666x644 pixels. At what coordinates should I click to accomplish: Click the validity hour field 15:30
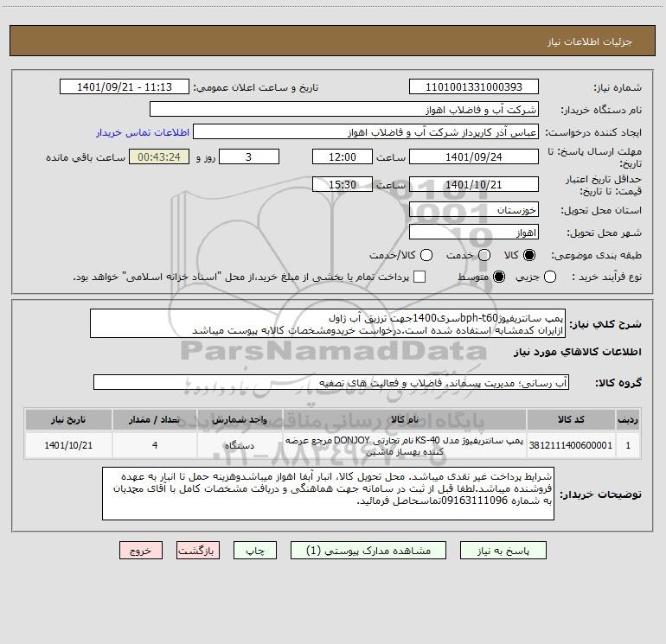pos(343,184)
